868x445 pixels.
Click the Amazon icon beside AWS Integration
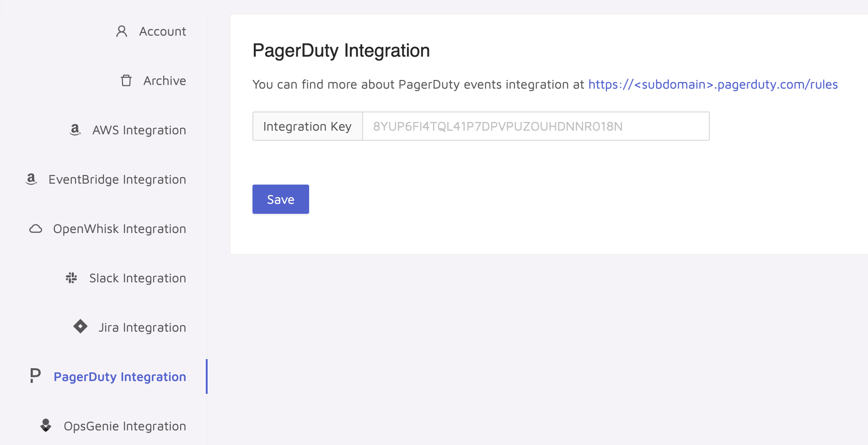click(75, 130)
